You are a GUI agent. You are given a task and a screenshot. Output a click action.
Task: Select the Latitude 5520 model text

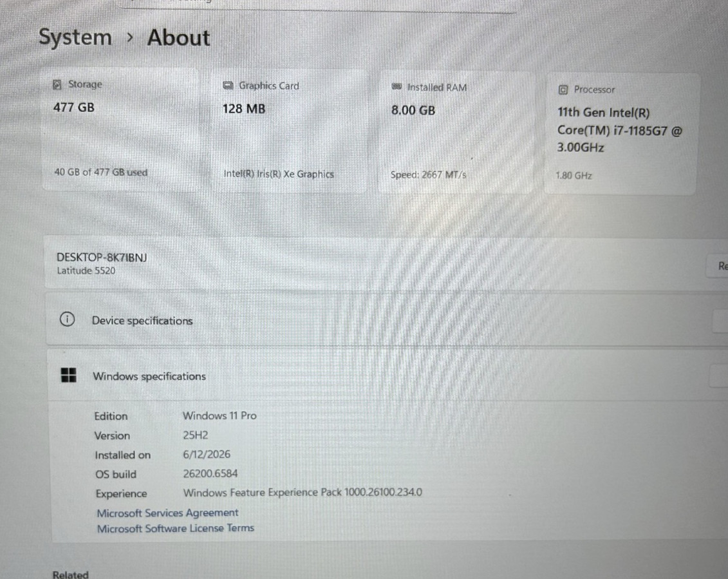tap(86, 271)
